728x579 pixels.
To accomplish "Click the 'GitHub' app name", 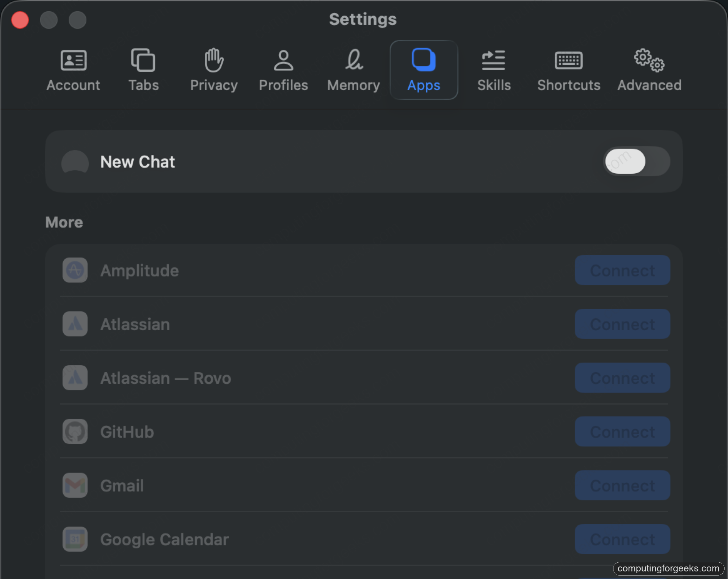I will point(127,432).
